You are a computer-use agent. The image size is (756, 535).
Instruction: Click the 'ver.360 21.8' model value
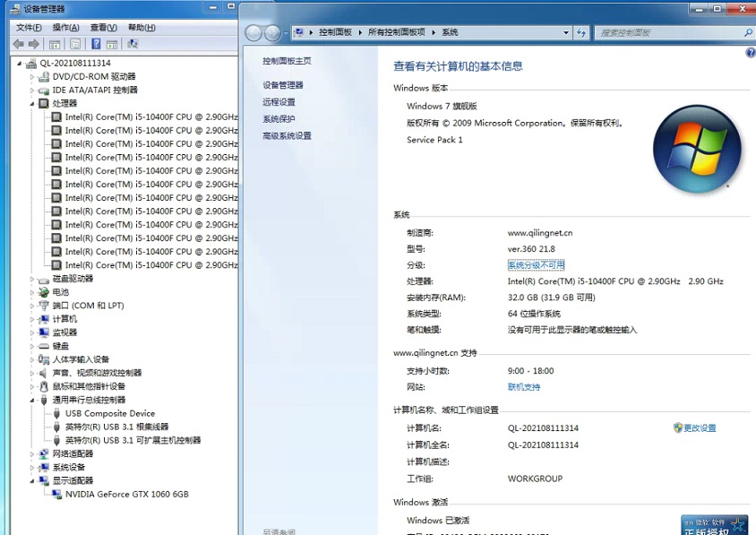pos(531,249)
